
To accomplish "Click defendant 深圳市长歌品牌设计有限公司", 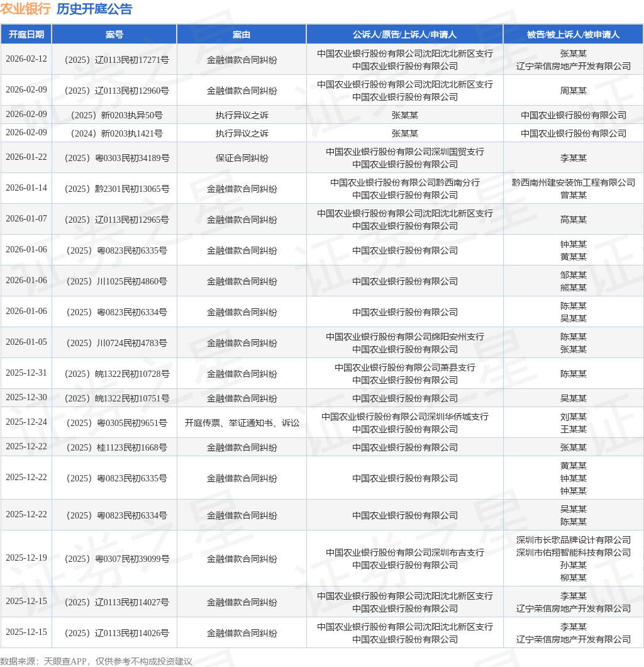I will click(573, 541).
